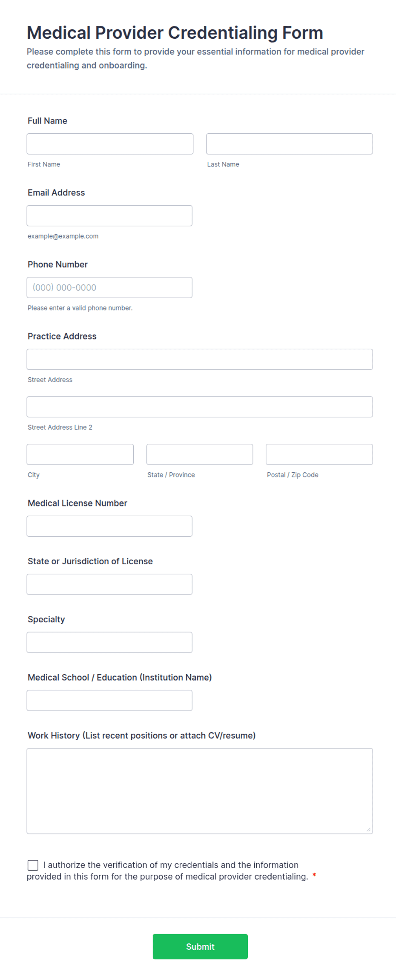Screen dimensions: 396x980
Task: Click the Full Name field label
Action: [x=47, y=121]
